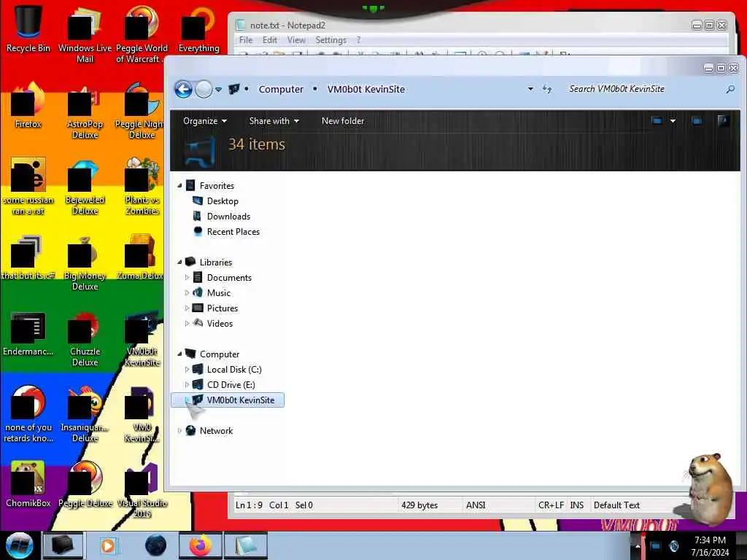Expand the Documents library node

click(187, 278)
